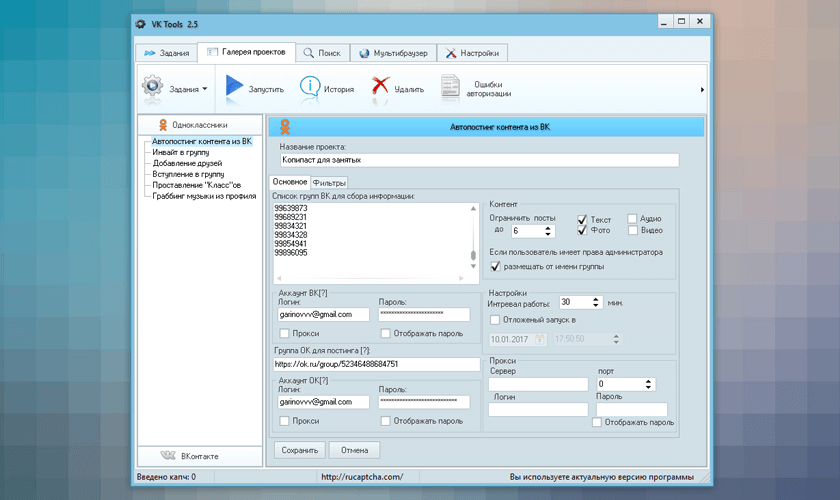Click the proxy Пароль input field
The height and width of the screenshot is (500, 840).
pos(632,410)
